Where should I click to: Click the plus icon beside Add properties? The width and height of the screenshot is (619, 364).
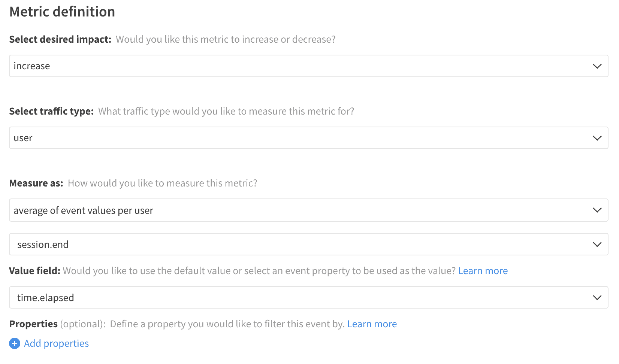coord(15,343)
